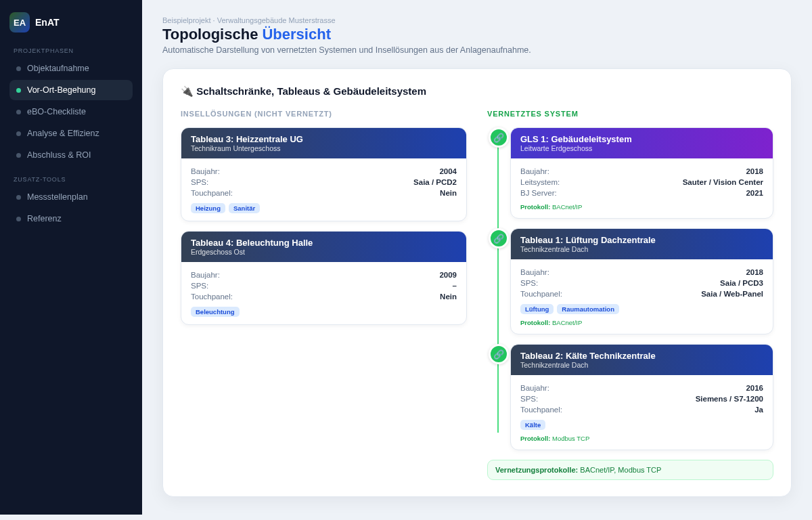Screen dimensions: 812x520
Task: Click plug icon next to Schaltschränke heading
Action: (187, 91)
